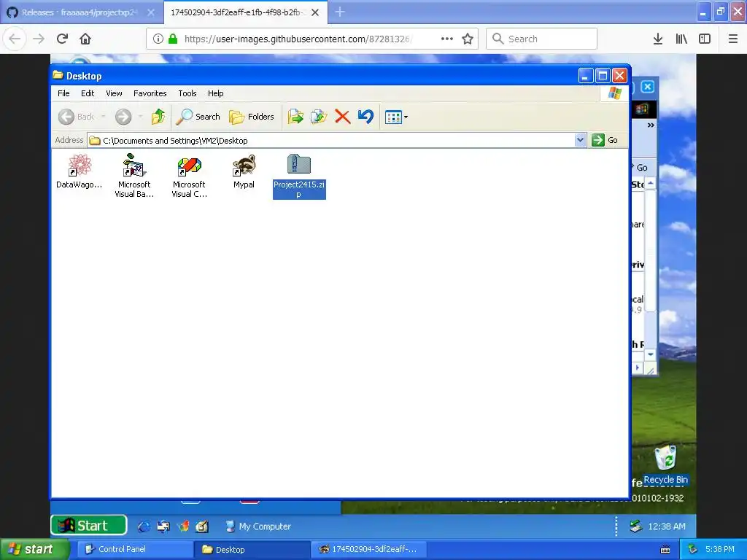
Task: Open the Back button history dropdown arrow
Action: coord(103,117)
